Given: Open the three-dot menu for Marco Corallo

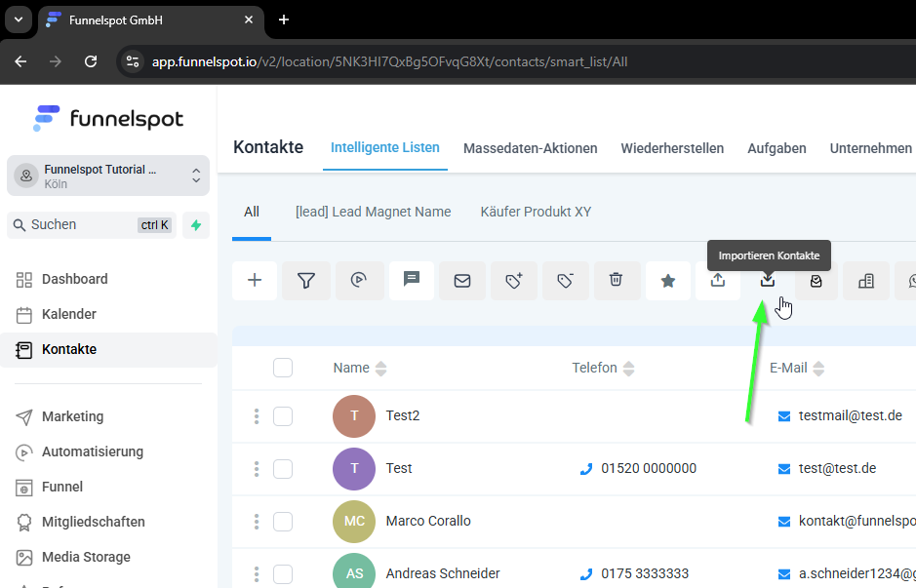Looking at the screenshot, I should click(257, 522).
